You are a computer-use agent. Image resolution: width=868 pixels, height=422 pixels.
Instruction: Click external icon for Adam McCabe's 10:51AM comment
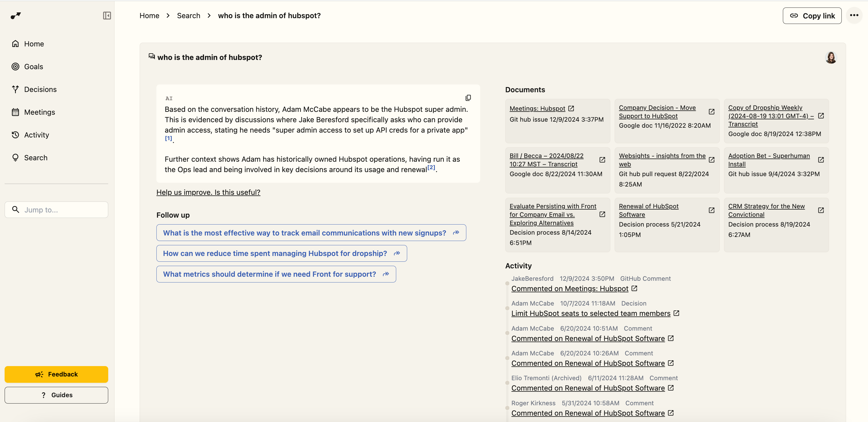(671, 338)
